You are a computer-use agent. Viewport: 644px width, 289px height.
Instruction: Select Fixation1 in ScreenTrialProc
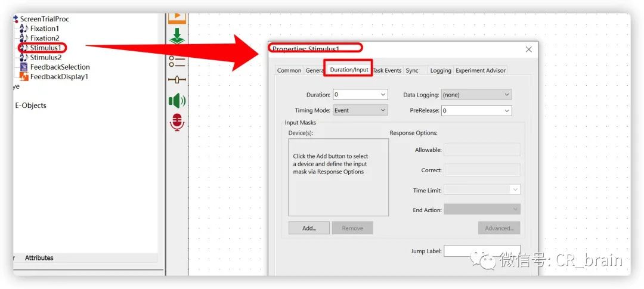pyautogui.click(x=39, y=29)
